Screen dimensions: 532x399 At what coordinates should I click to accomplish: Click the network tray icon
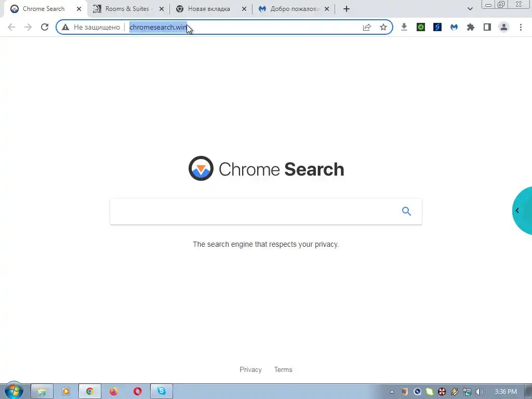click(467, 392)
